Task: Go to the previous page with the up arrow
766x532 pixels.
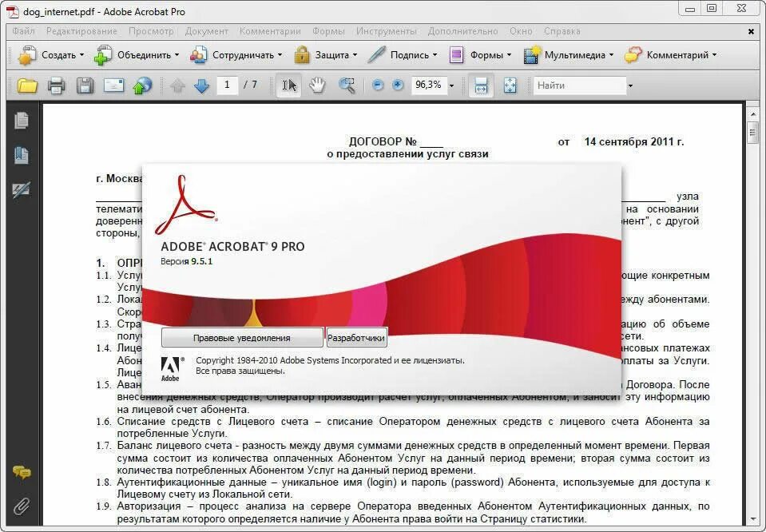Action: coord(178,85)
